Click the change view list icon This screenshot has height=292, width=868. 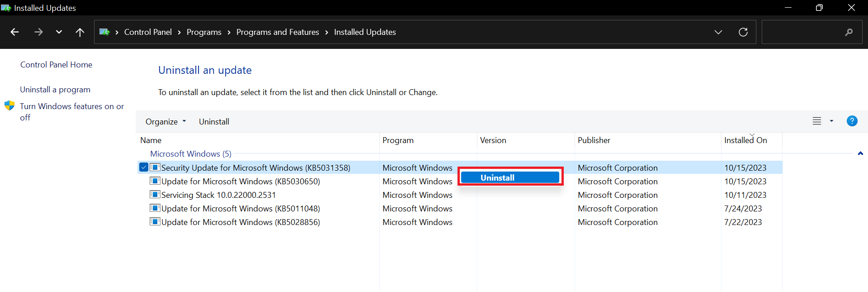[x=817, y=121]
